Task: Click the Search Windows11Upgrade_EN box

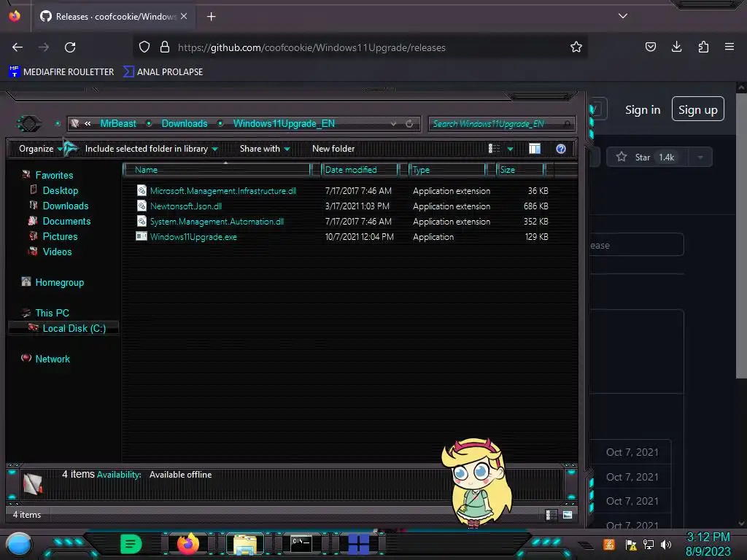Action: 501,124
